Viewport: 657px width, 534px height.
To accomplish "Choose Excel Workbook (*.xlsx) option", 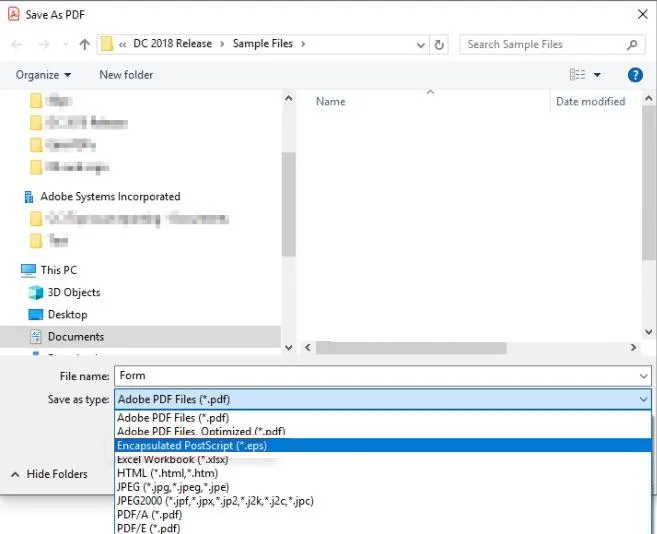I will 383,459.
